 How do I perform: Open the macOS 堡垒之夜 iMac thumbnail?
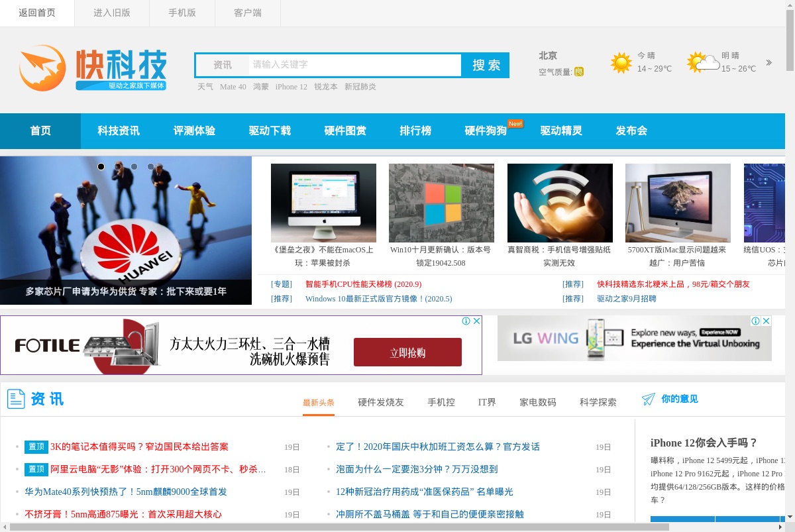(323, 203)
